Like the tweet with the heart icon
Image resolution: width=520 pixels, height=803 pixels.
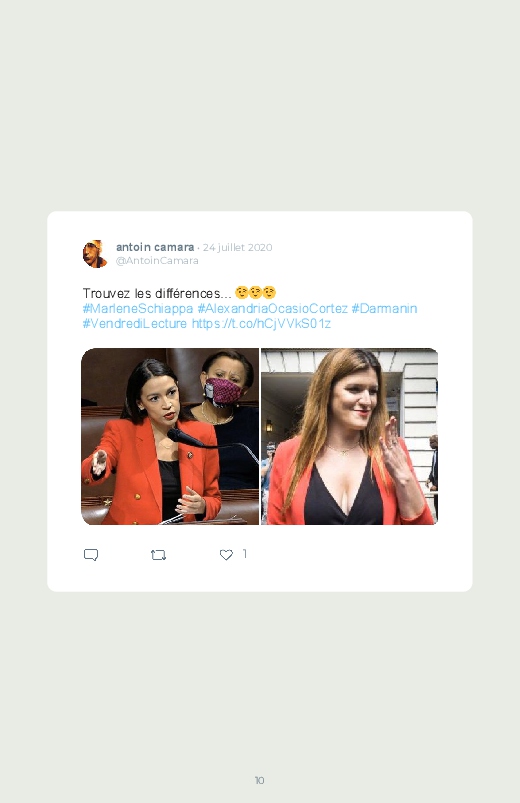226,555
